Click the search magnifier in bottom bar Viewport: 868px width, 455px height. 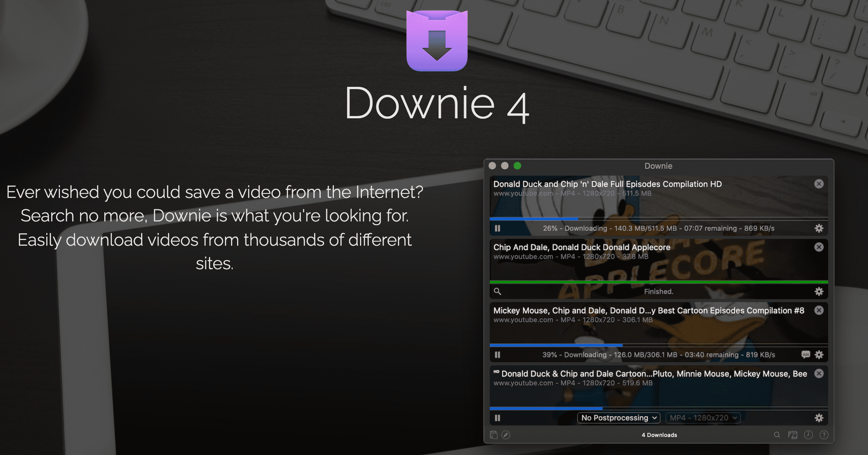777,435
